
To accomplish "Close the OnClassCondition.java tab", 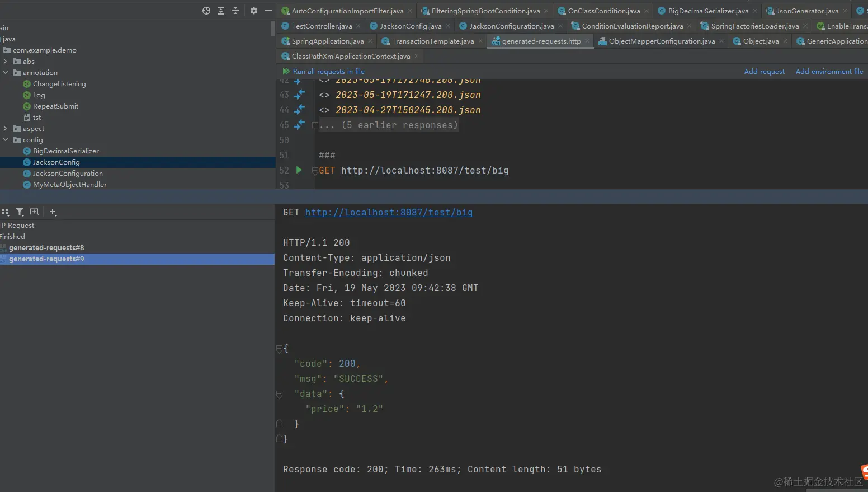I will (647, 11).
